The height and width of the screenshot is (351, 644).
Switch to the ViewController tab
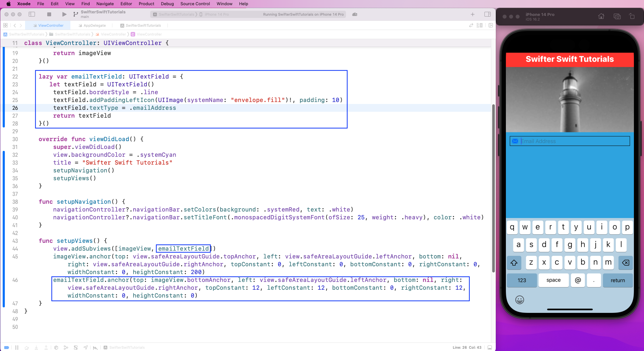(48, 25)
